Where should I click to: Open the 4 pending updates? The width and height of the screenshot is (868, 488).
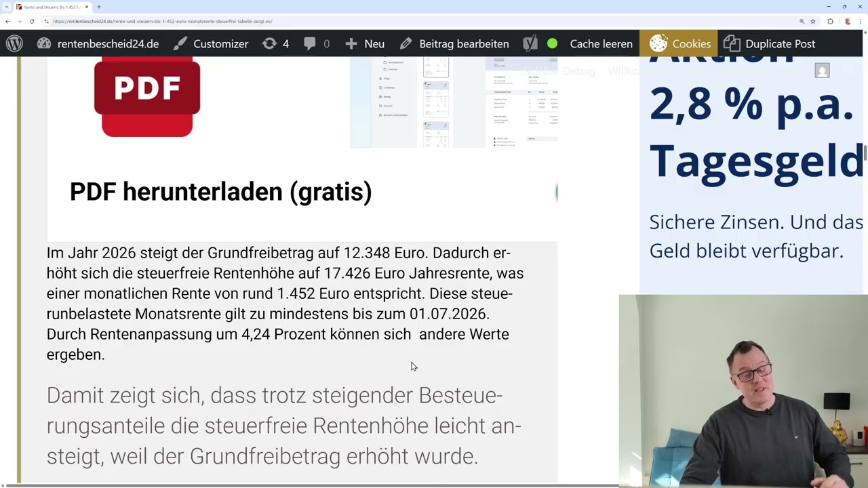click(x=275, y=43)
